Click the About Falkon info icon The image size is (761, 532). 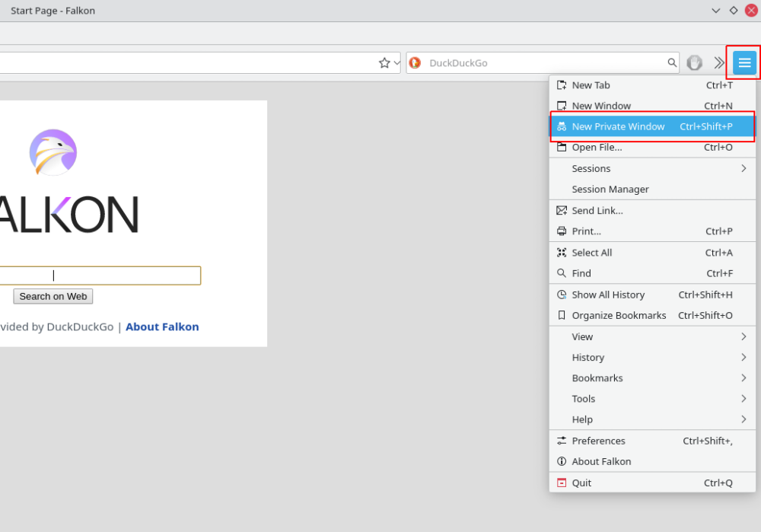[x=562, y=462]
